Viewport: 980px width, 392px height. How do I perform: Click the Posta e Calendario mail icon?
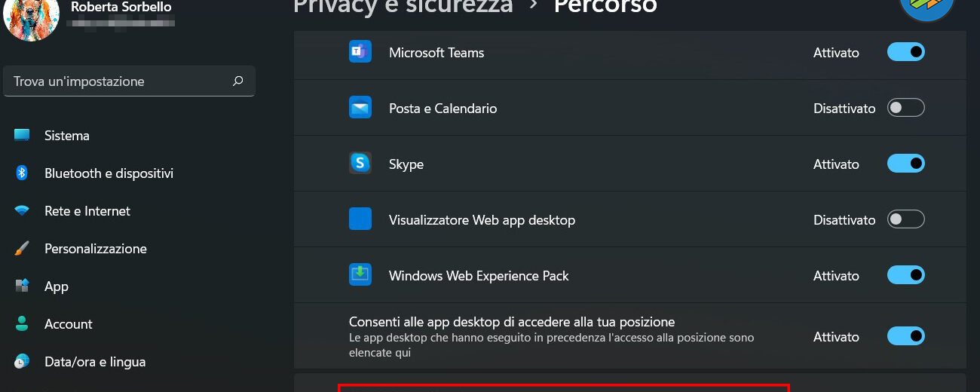tap(360, 108)
